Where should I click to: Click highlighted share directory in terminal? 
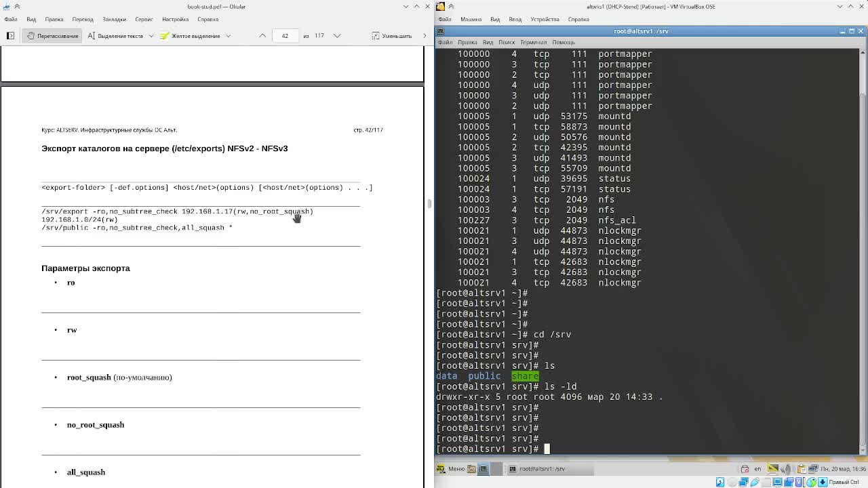pos(525,376)
